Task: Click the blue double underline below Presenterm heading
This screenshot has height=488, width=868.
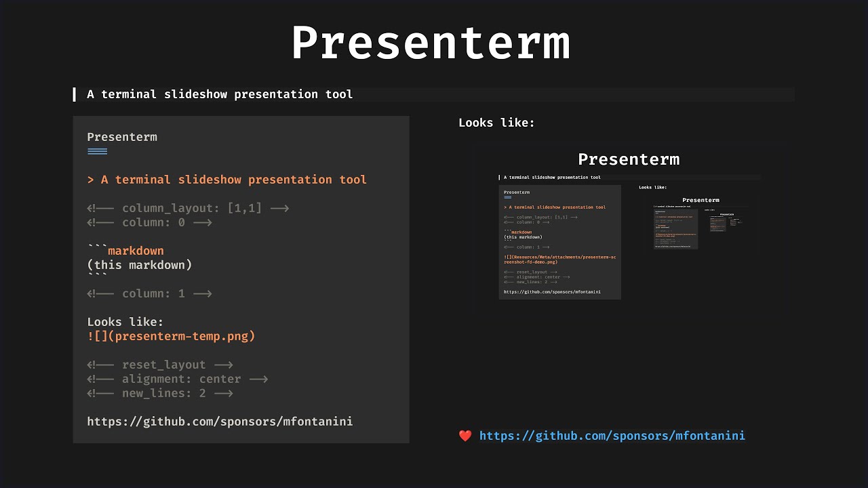Action: pyautogui.click(x=97, y=151)
